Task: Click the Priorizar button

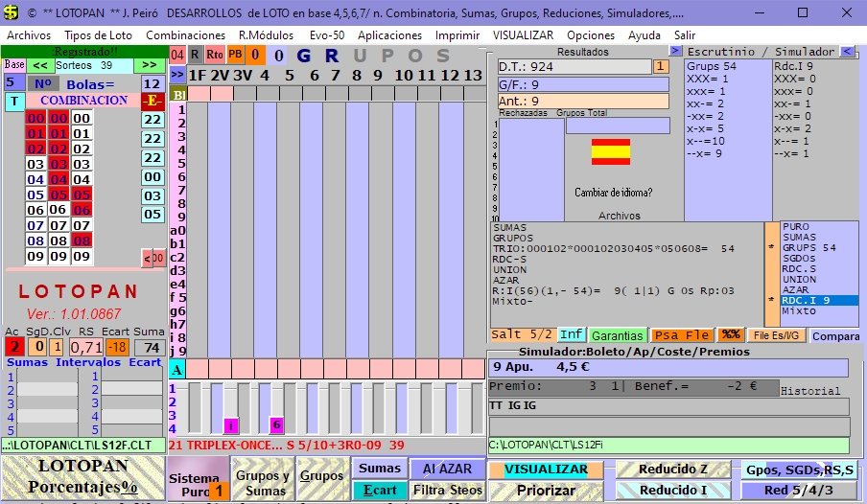Action: click(546, 491)
